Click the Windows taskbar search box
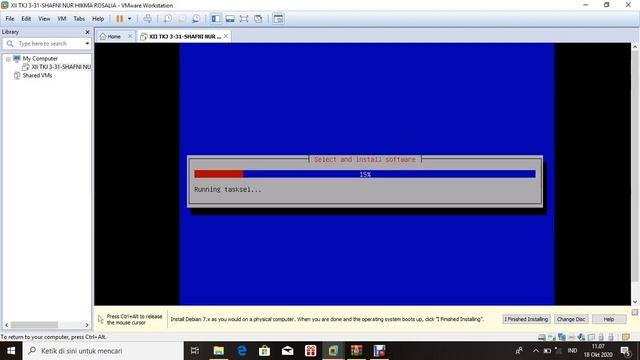The height and width of the screenshot is (360, 640). pyautogui.click(x=103, y=351)
